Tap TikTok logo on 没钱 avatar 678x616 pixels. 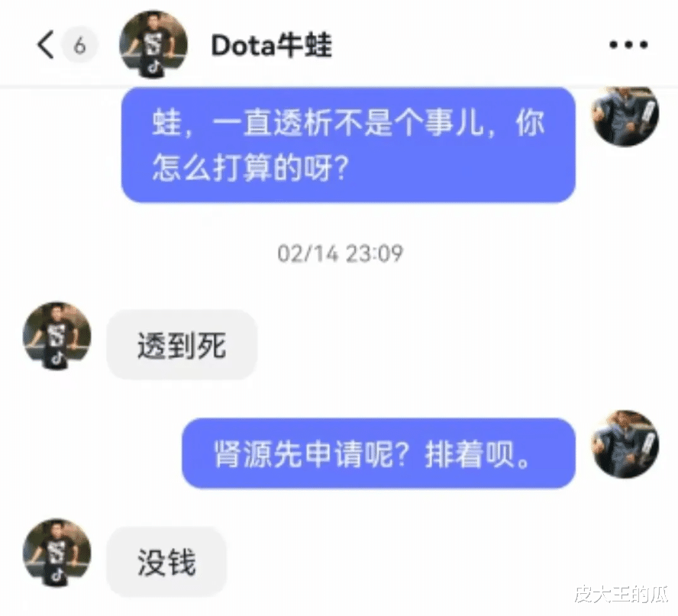click(x=58, y=576)
